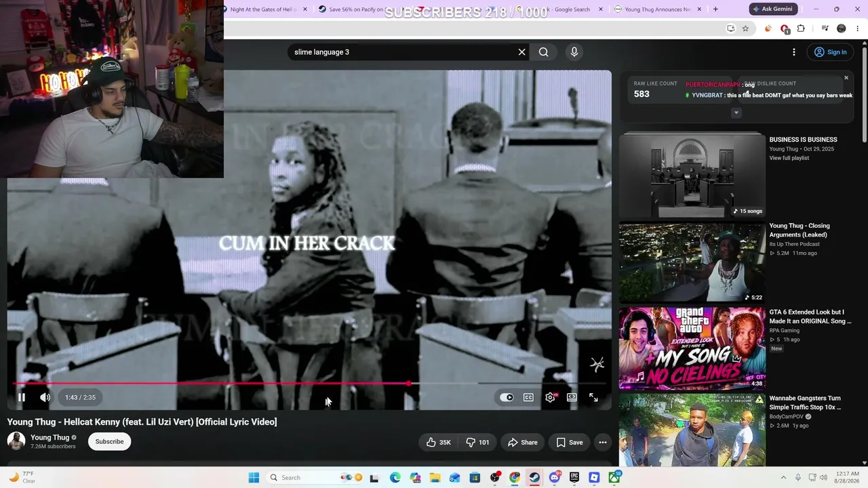Subscribe to Young Thug's channel
868x488 pixels.
pos(109,442)
